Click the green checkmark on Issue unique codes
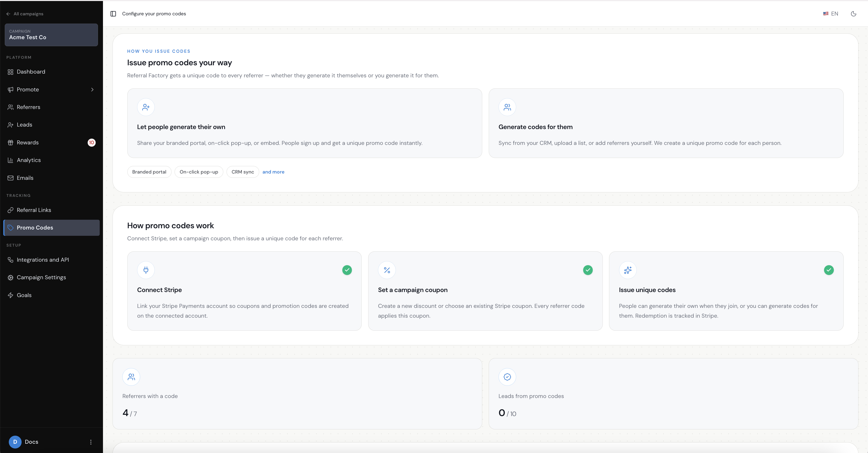The width and height of the screenshot is (868, 453). click(829, 270)
